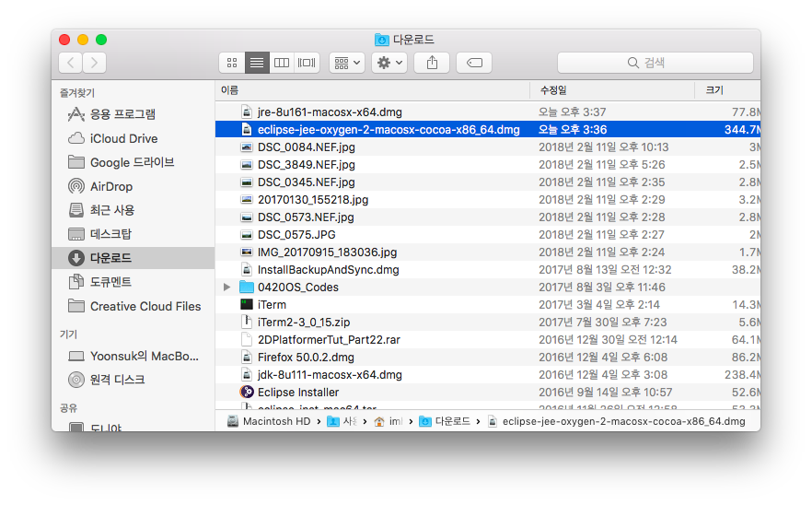Click the home folder in the path bar

pos(389,421)
